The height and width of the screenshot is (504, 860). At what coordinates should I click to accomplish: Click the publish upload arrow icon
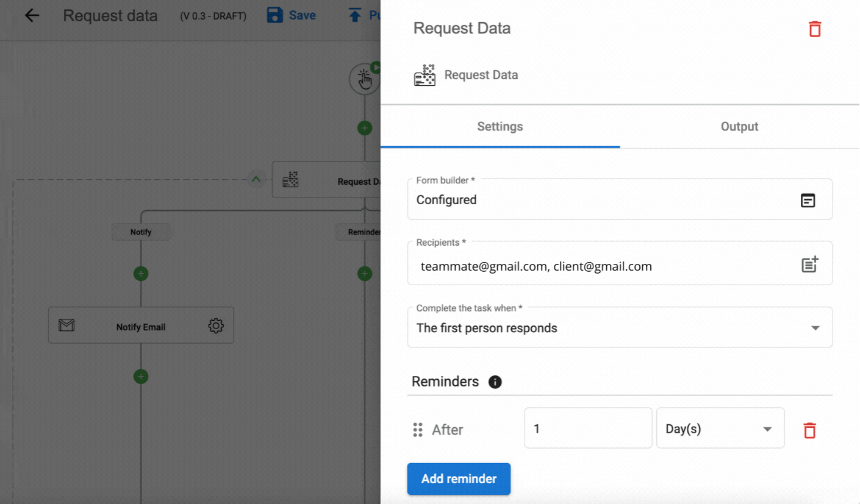(355, 15)
